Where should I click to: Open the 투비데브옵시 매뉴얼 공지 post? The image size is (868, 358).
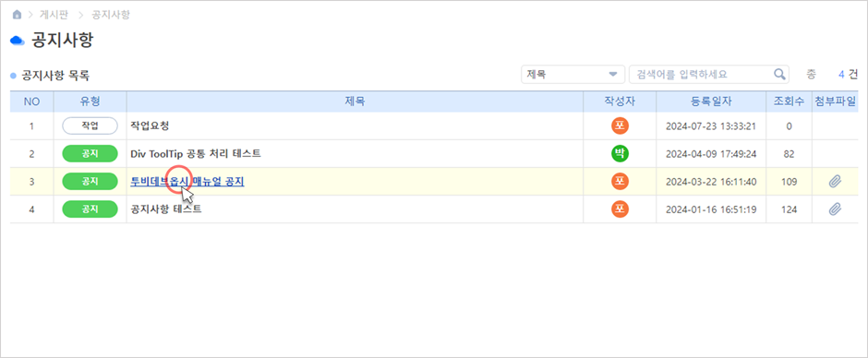pos(187,181)
